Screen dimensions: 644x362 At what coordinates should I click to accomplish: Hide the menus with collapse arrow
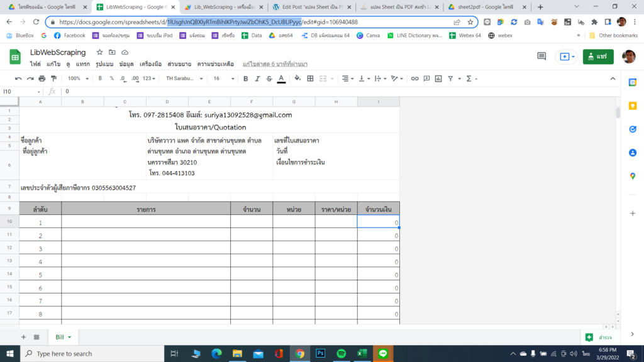(x=613, y=79)
